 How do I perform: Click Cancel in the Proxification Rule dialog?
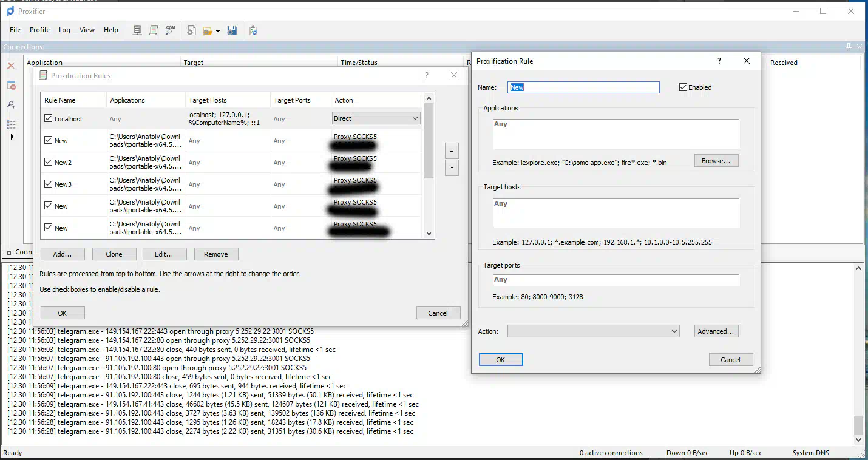[731, 360]
